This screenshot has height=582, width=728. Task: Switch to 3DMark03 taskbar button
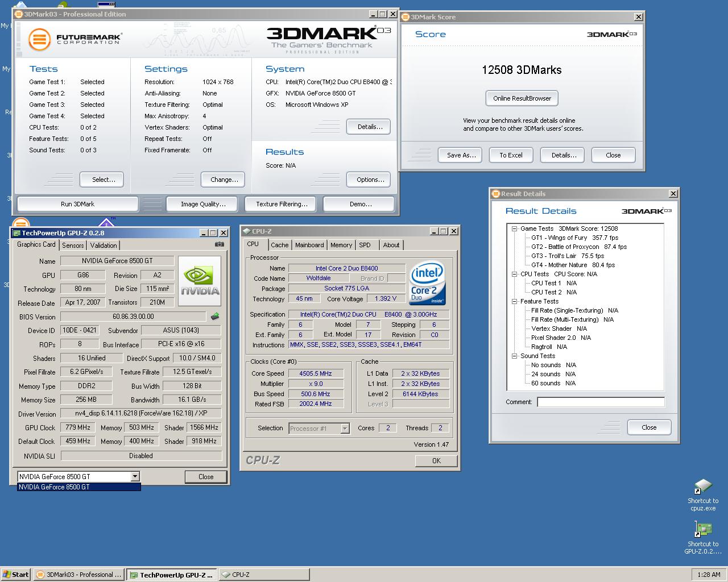click(78, 575)
